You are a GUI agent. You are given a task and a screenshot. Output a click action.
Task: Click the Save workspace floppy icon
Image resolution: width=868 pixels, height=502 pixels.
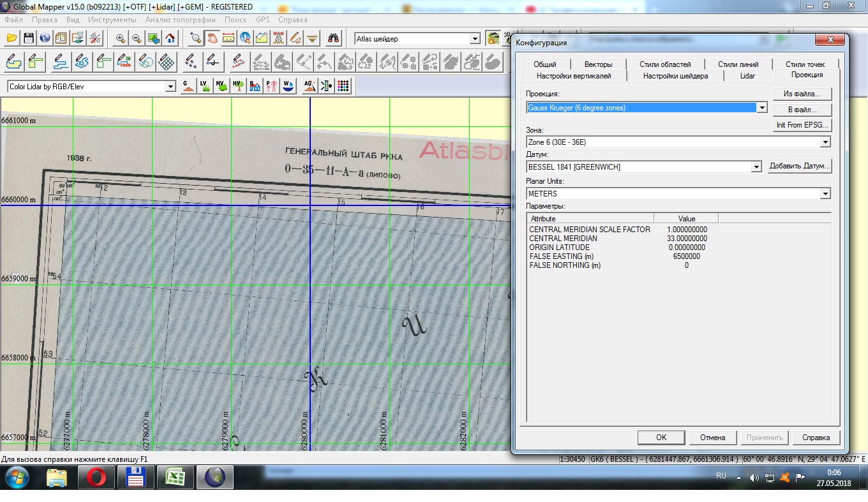click(28, 38)
